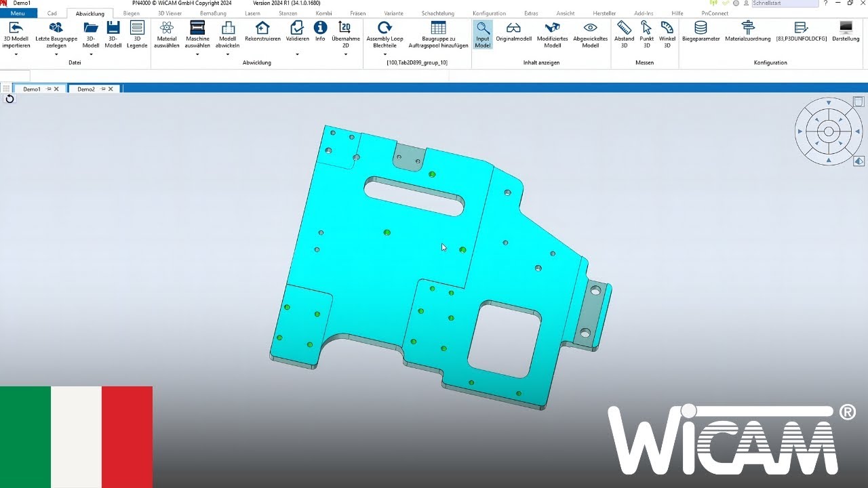Click the tab grid icon left of Demo1
The width and height of the screenshot is (868, 488).
tap(6, 89)
